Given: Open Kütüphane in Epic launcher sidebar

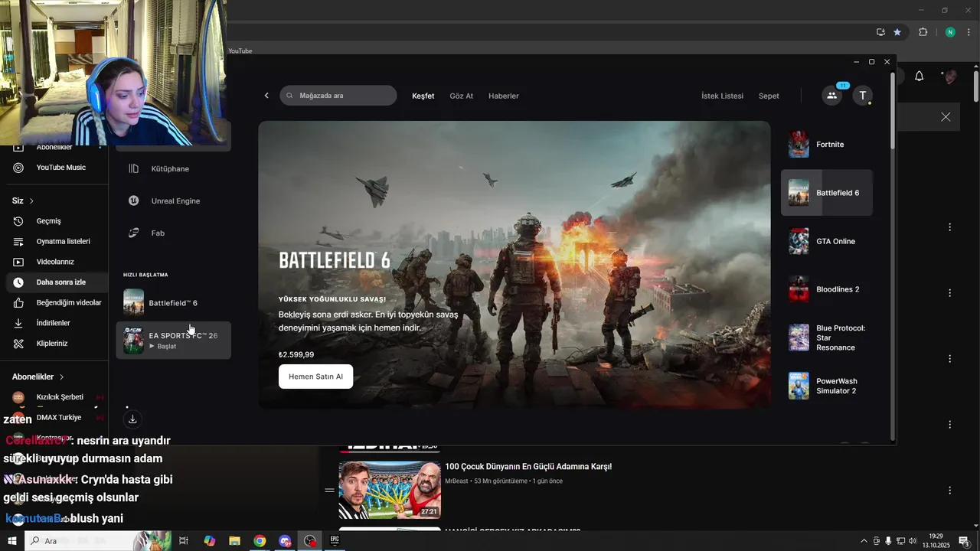Looking at the screenshot, I should (x=170, y=168).
